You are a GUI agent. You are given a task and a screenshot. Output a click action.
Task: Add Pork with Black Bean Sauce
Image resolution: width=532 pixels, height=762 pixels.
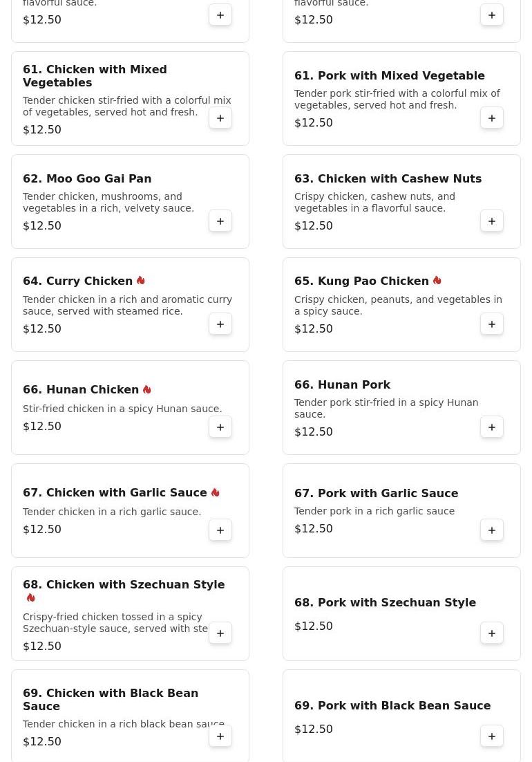point(492,736)
